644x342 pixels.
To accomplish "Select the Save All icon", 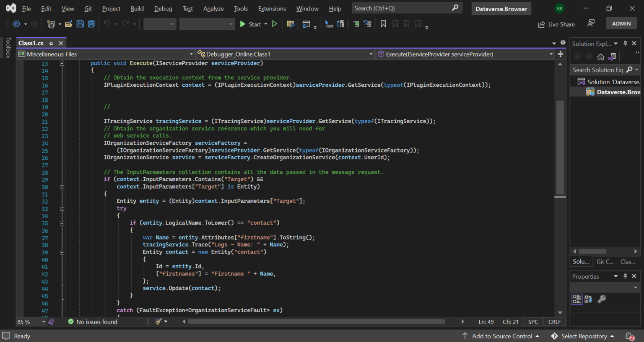I will [91, 24].
